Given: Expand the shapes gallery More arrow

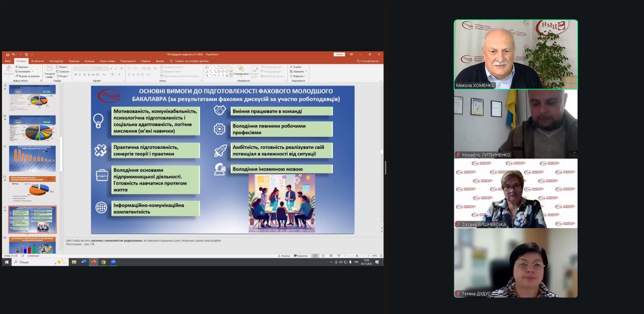Looking at the screenshot, I should (230, 76).
